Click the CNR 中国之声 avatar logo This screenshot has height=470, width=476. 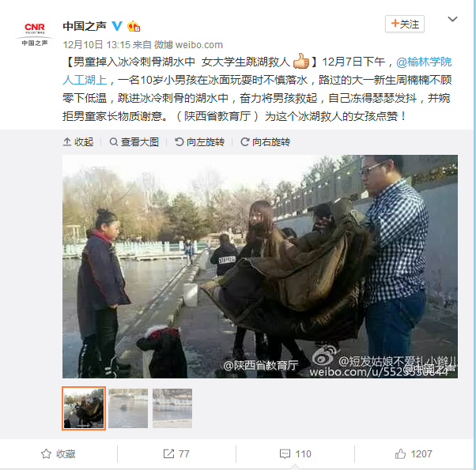(x=34, y=34)
